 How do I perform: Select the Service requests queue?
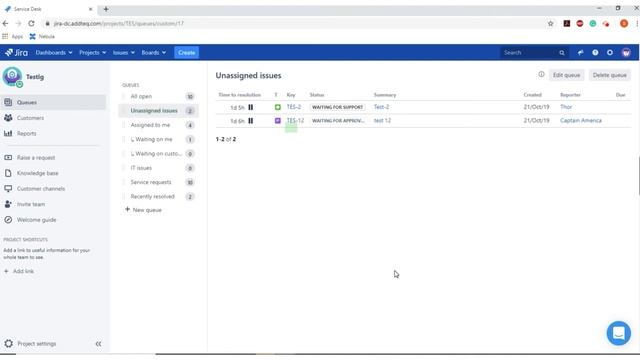coord(158,182)
